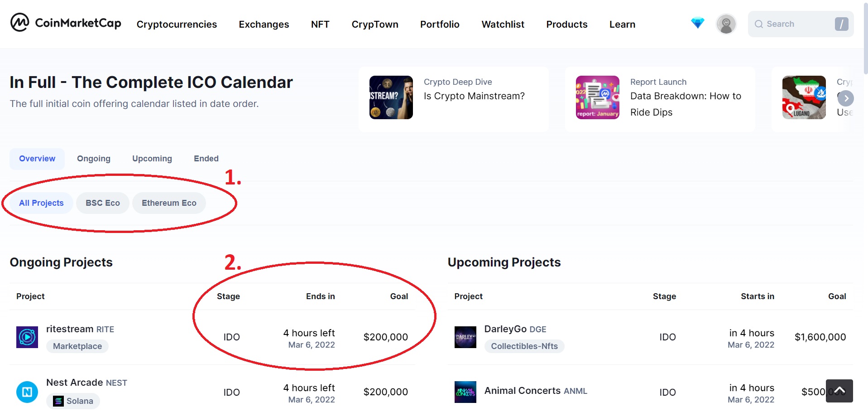
Task: Filter by Ethereum Eco projects
Action: pos(169,203)
